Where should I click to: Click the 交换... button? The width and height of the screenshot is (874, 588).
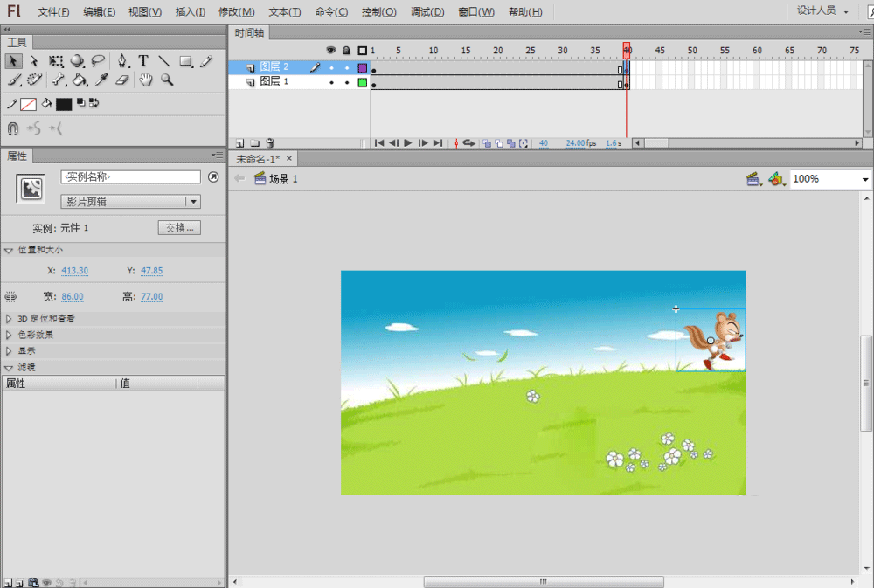point(180,228)
